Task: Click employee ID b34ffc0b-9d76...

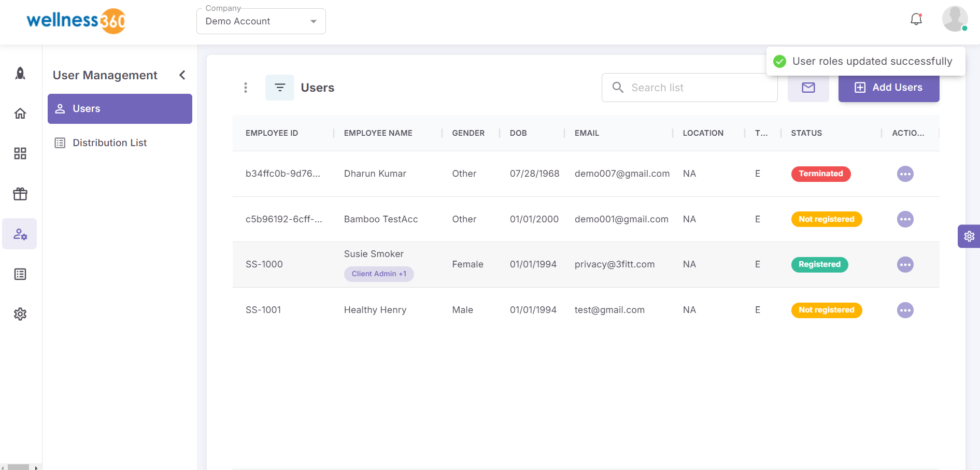Action: pyautogui.click(x=283, y=174)
